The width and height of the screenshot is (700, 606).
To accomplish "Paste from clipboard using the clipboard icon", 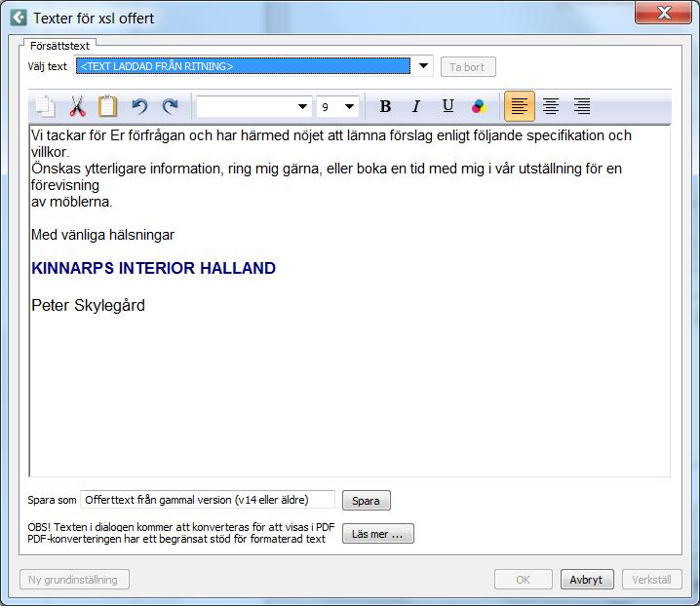I will [x=107, y=106].
